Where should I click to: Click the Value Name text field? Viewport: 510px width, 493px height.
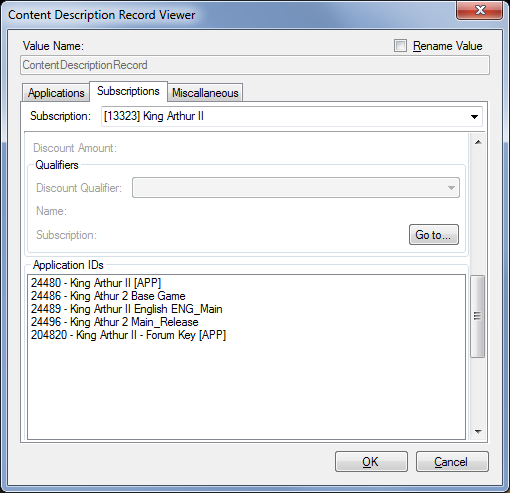[x=255, y=65]
